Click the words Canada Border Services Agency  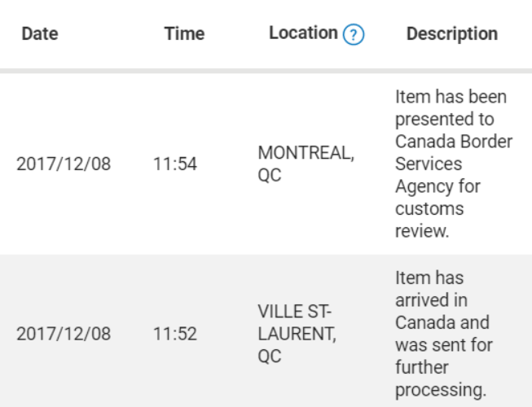(454, 164)
